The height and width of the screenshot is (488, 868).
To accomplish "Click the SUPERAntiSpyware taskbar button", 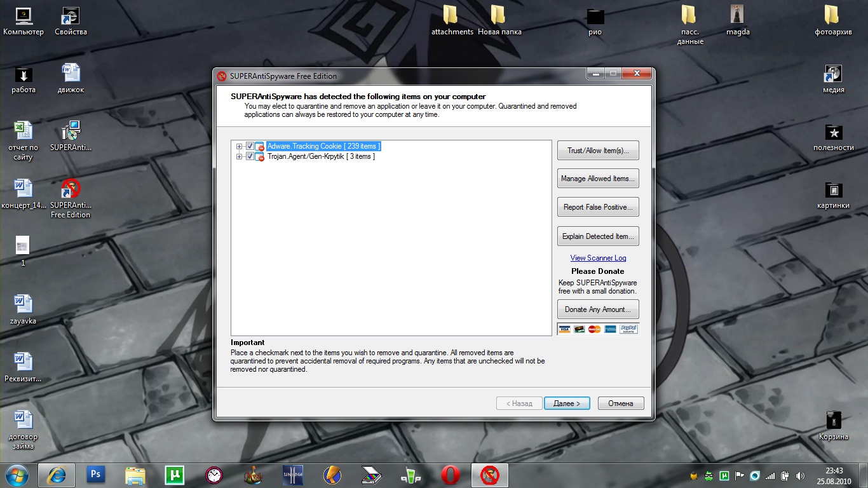I will [490, 475].
